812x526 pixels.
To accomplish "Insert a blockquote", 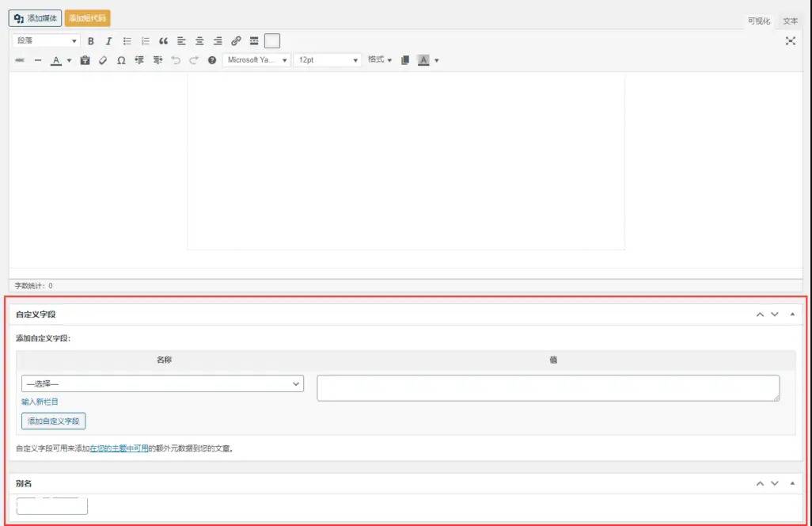I will click(x=164, y=41).
